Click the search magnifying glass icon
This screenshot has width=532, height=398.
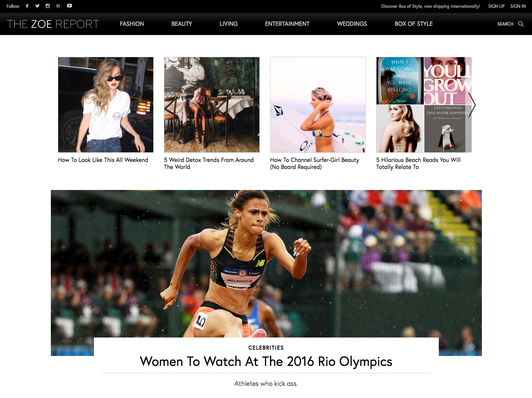pyautogui.click(x=521, y=24)
